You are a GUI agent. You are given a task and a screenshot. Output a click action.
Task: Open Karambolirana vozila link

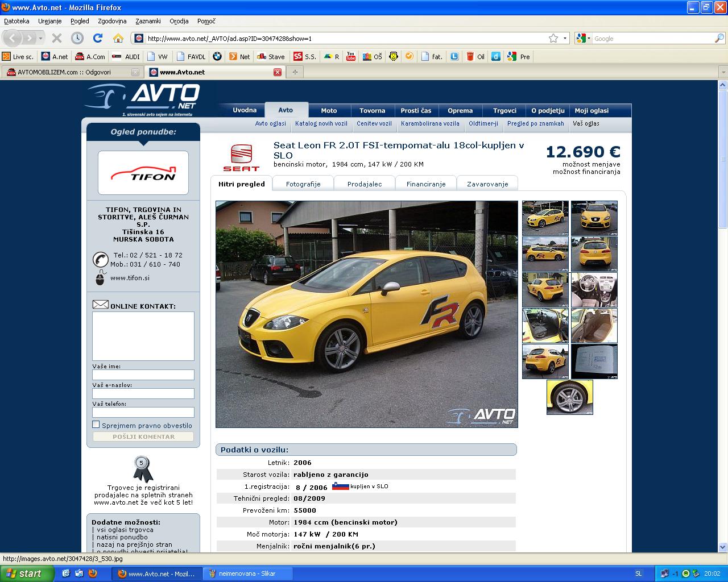pos(430,123)
